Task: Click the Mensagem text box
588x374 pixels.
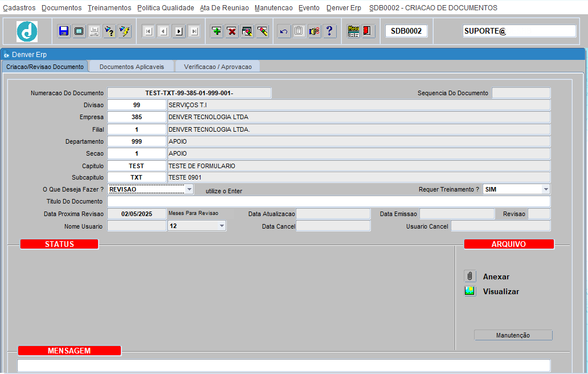Action: [x=284, y=365]
